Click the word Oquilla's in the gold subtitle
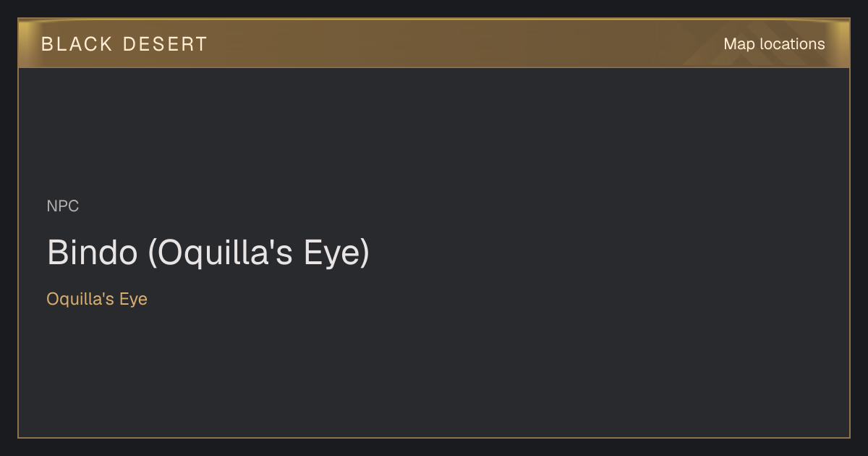868x456 pixels. (x=81, y=299)
